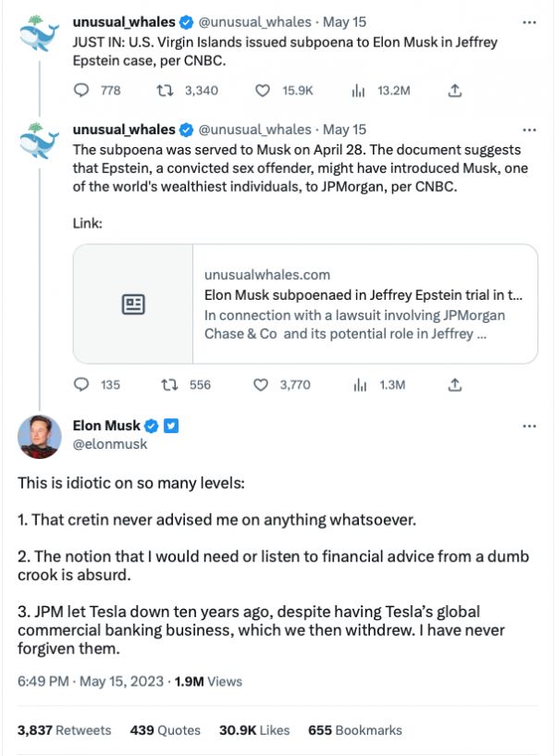Viewport: 555px width, 756px height.
Task: Share the first unusual_whales tweet
Action: point(454,91)
